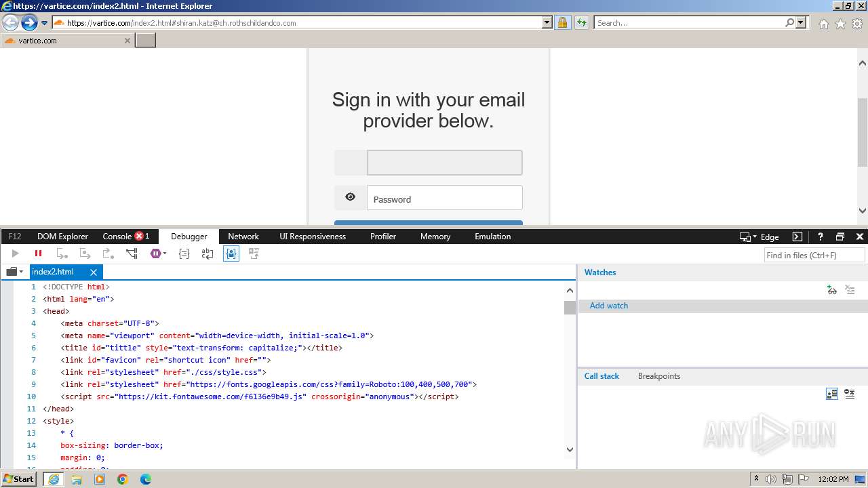Open the Profiler tab
Viewport: 868px width, 488px height.
point(383,237)
